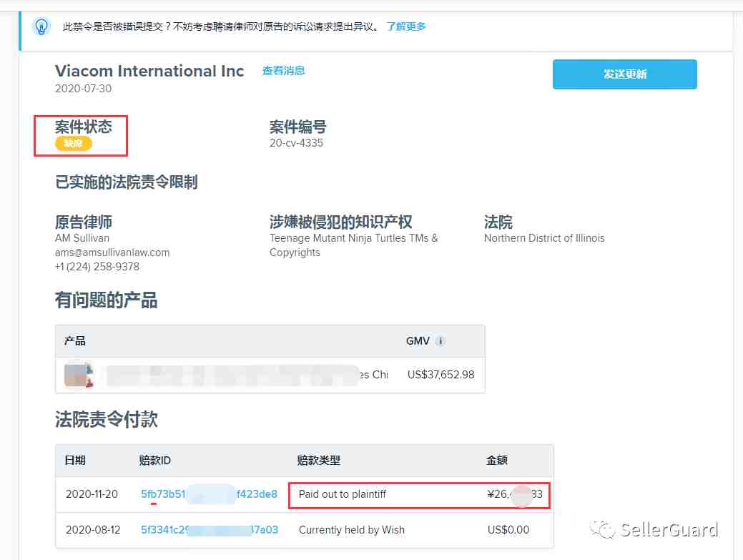Click the 法院责令付款 section heading
The height and width of the screenshot is (560, 743).
106,419
